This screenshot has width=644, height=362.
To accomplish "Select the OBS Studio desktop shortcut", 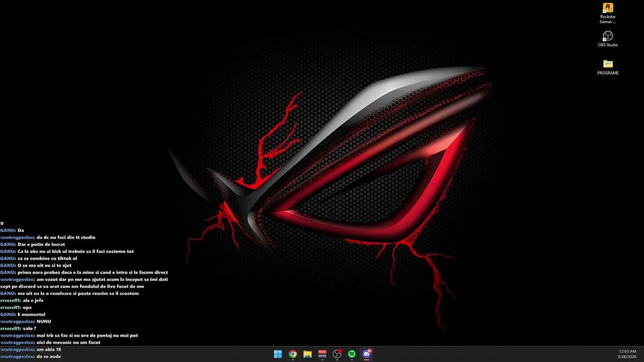I will [608, 39].
